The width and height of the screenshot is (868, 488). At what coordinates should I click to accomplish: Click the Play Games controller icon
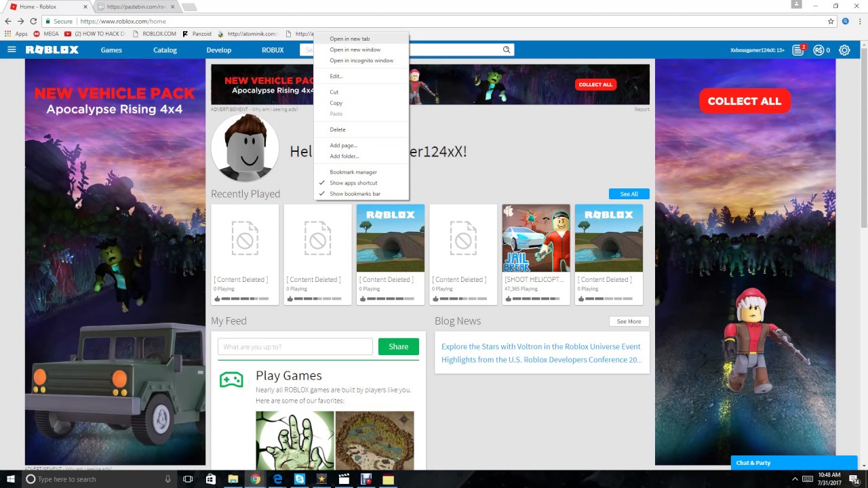pyautogui.click(x=231, y=380)
